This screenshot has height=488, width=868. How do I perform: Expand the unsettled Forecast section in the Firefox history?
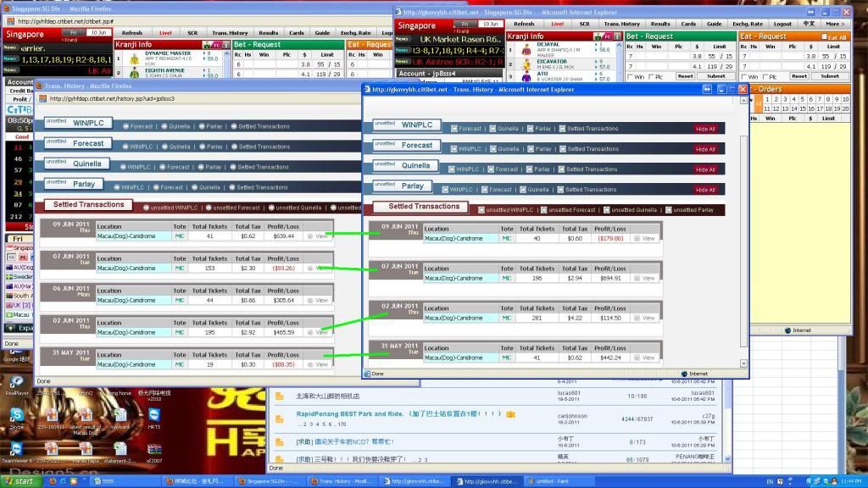point(78,143)
